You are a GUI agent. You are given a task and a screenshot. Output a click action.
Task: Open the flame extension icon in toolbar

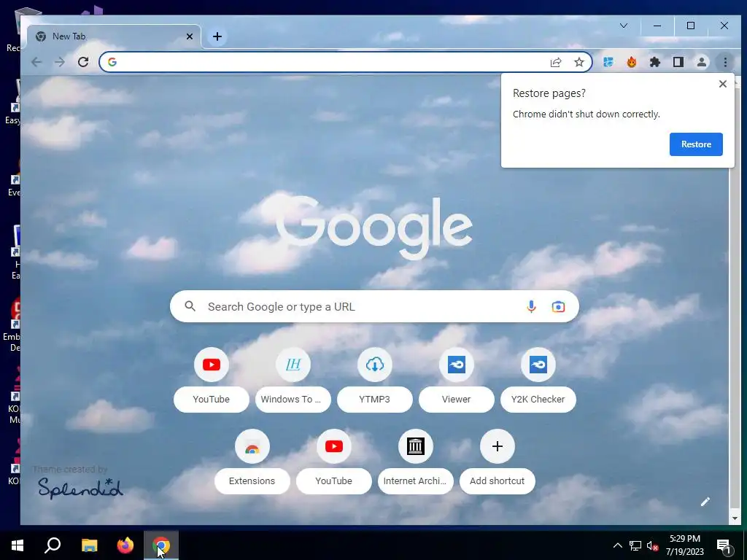click(631, 62)
